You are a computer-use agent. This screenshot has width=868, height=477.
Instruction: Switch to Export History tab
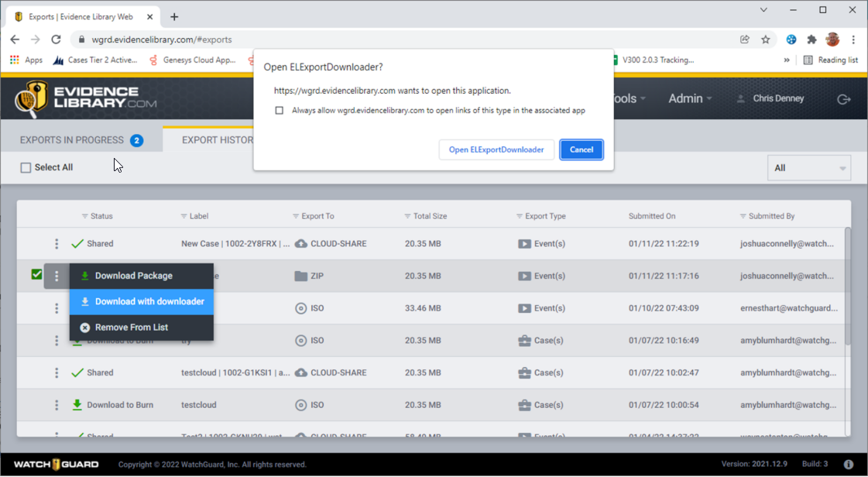(218, 140)
